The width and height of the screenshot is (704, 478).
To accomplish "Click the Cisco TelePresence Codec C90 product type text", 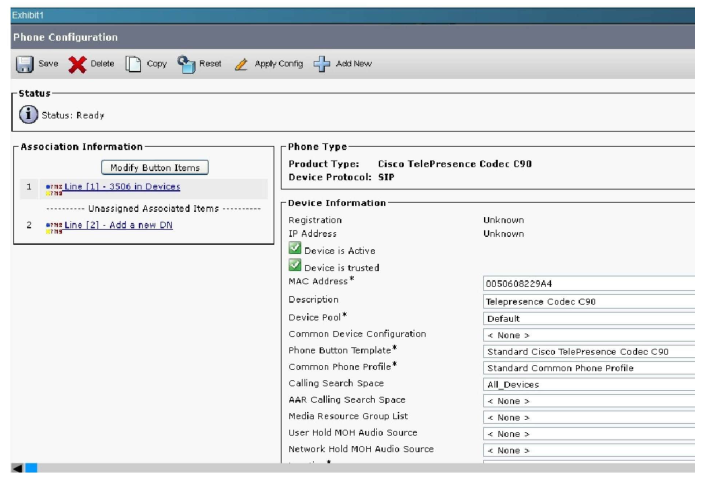I will click(455, 164).
